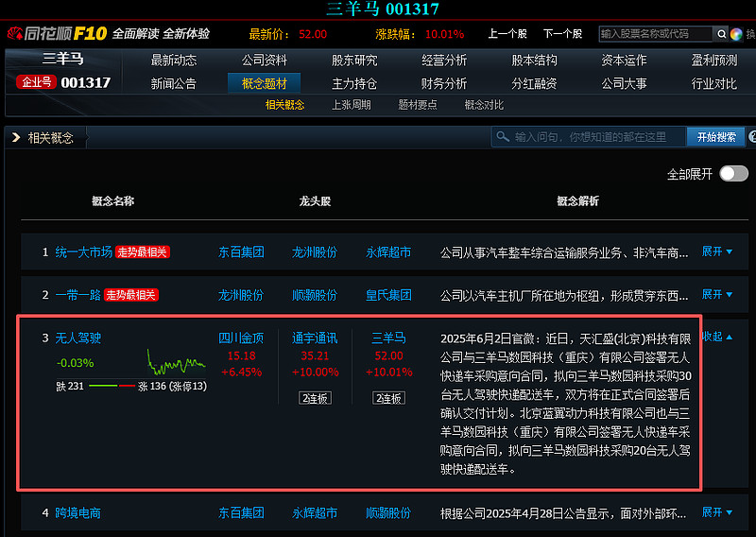Click the 走势最相关 tag beside 一带一路
The height and width of the screenshot is (537, 756).
click(x=131, y=295)
